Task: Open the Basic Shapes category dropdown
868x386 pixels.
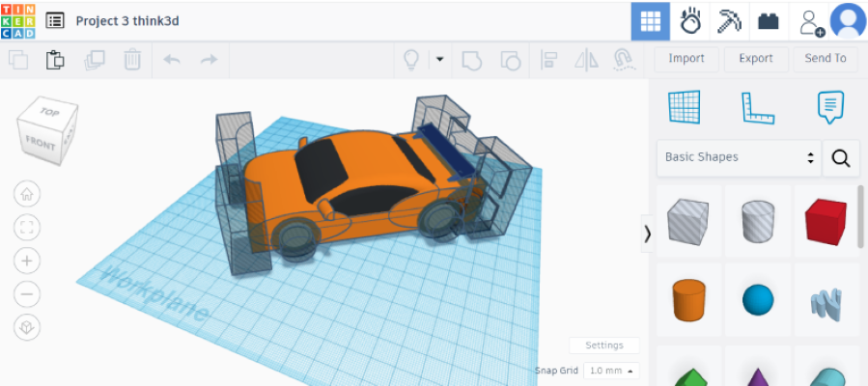Action: (x=739, y=157)
